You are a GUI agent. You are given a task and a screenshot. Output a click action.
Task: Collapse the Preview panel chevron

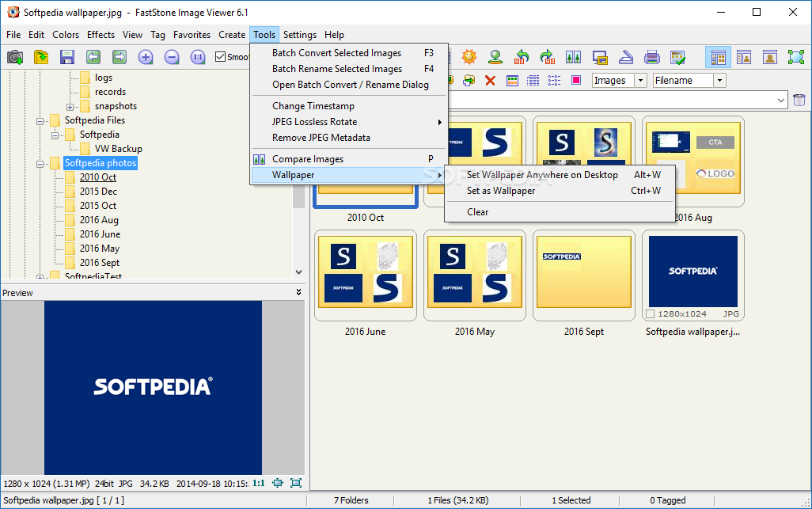tap(299, 293)
